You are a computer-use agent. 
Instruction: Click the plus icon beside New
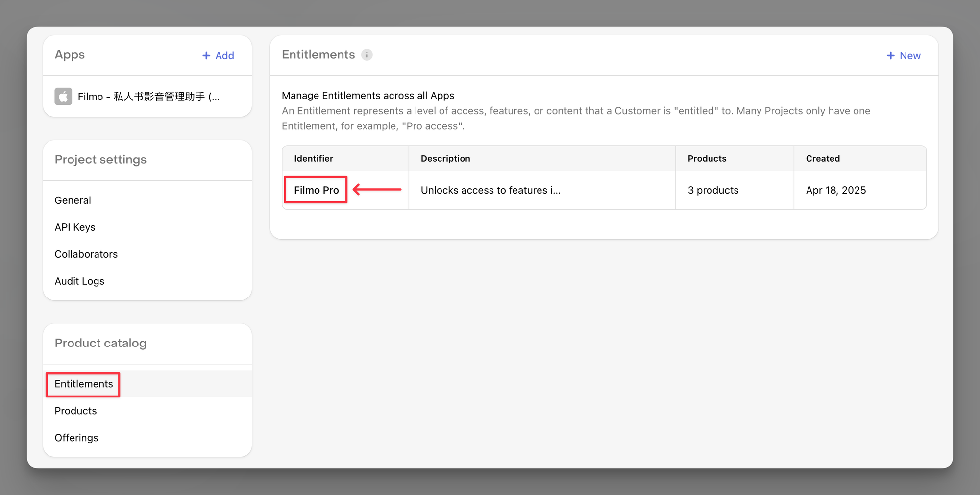(x=890, y=56)
